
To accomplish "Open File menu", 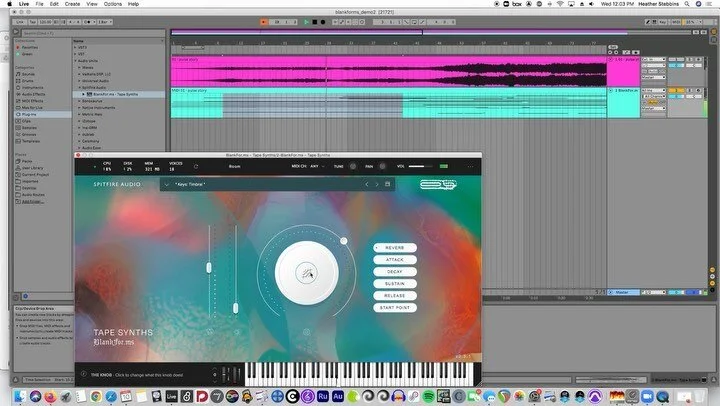I will [x=39, y=4].
